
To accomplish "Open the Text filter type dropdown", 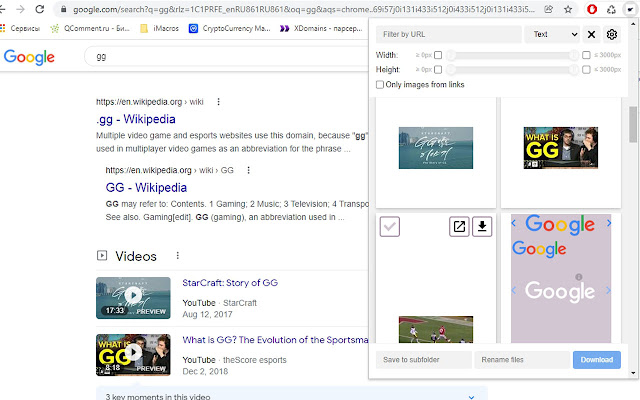I will pos(552,34).
